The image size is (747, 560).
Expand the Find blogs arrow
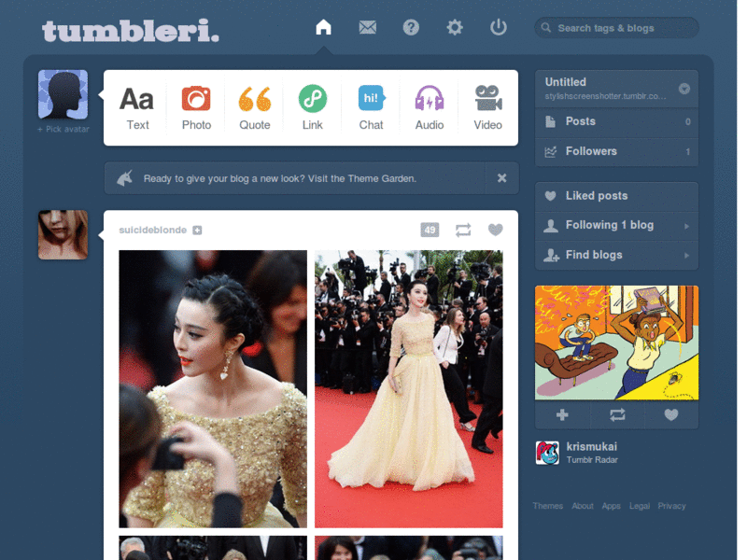coord(686,255)
